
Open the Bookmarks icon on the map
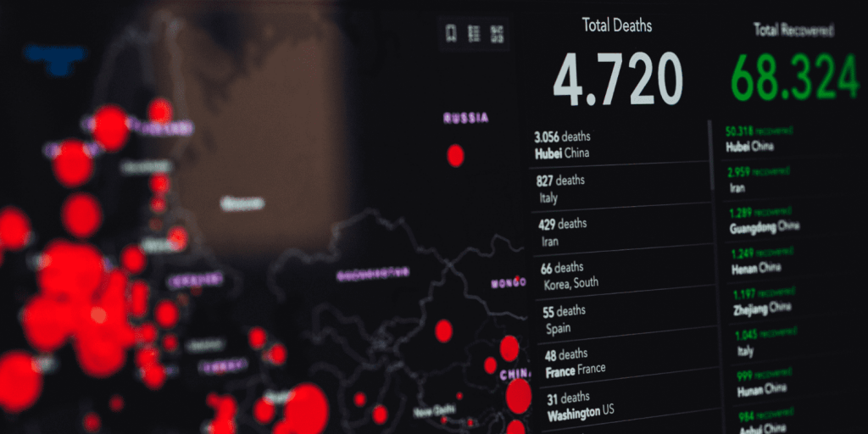[452, 34]
